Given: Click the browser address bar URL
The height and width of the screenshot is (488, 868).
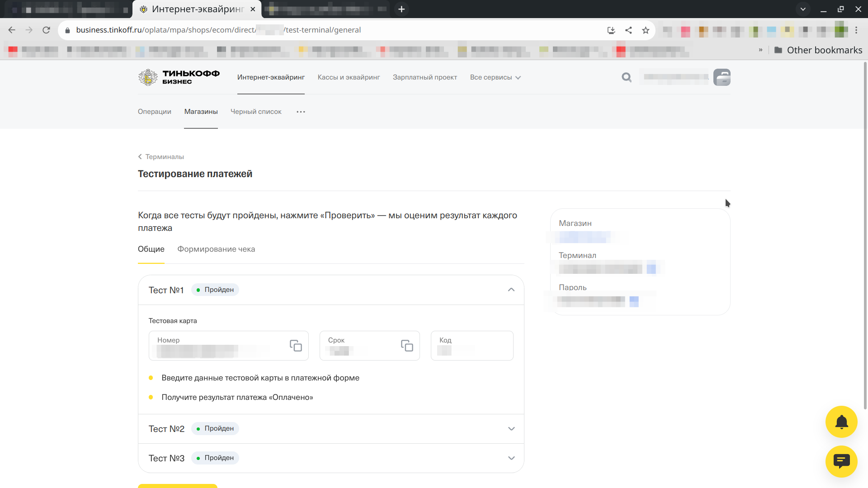Looking at the screenshot, I should pos(218,30).
